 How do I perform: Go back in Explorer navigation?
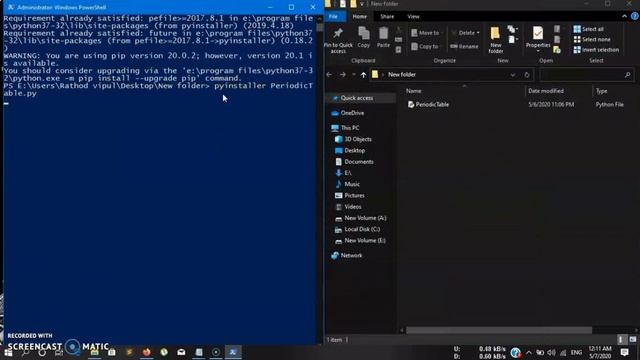point(329,75)
